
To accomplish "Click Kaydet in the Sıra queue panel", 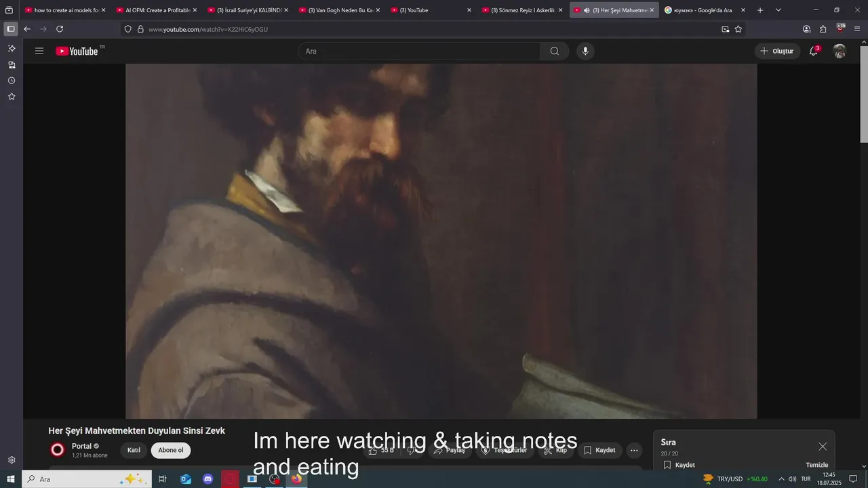I will click(x=679, y=465).
